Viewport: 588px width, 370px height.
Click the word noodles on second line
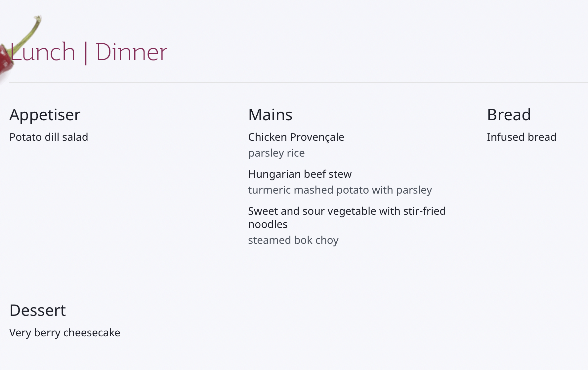coord(268,224)
